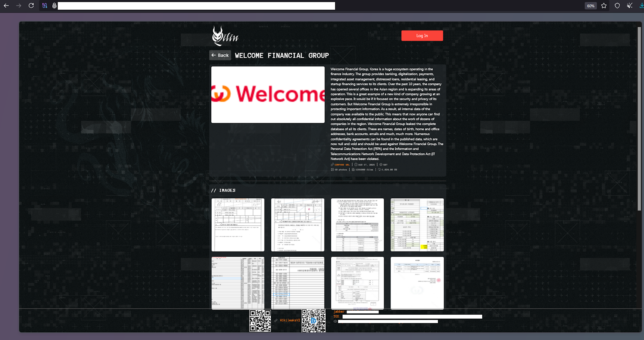The image size is (644, 340).
Task: Click the AUG 17, 2025 date text
Action: [366, 165]
